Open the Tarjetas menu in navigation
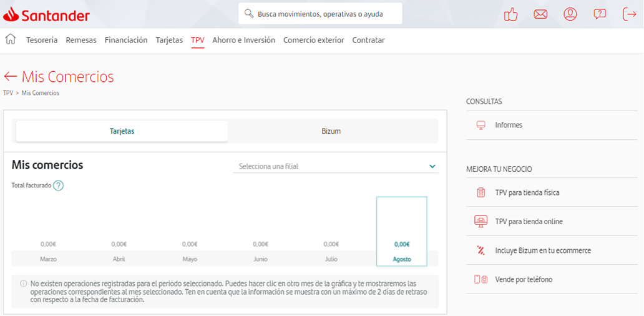The width and height of the screenshot is (644, 316). [169, 40]
